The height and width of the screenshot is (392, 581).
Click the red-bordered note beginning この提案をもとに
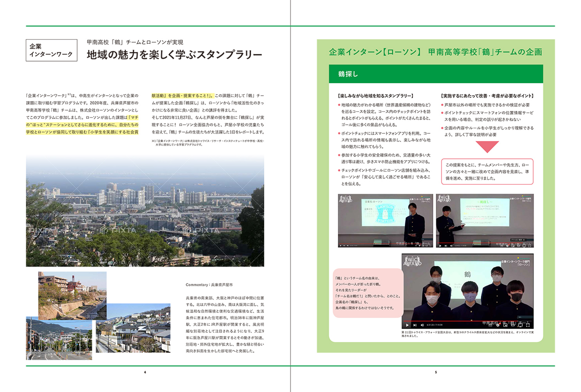point(487,172)
